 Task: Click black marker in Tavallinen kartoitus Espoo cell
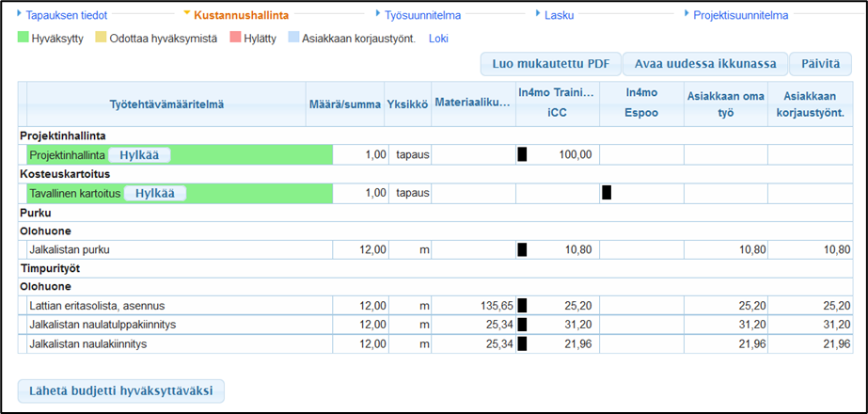coord(607,193)
